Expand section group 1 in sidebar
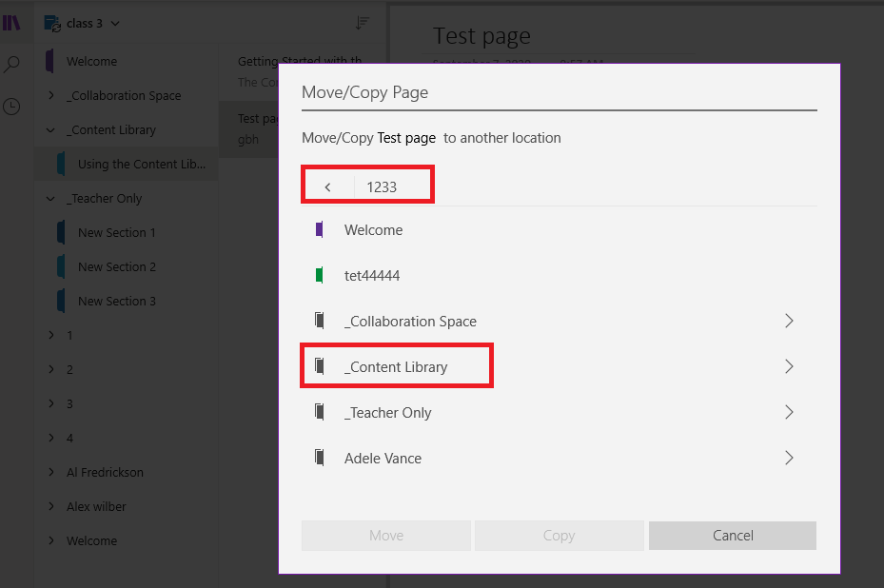This screenshot has width=884, height=588. tap(51, 335)
